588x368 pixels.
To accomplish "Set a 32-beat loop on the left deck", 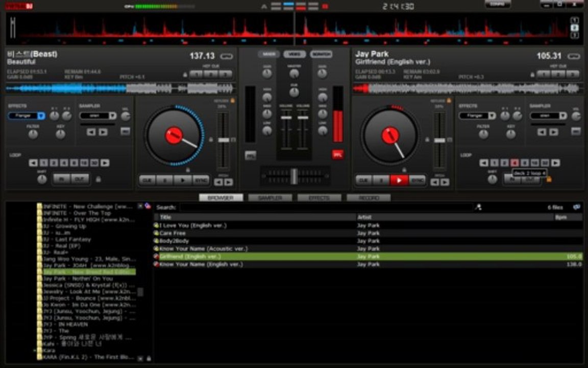I will pos(94,163).
